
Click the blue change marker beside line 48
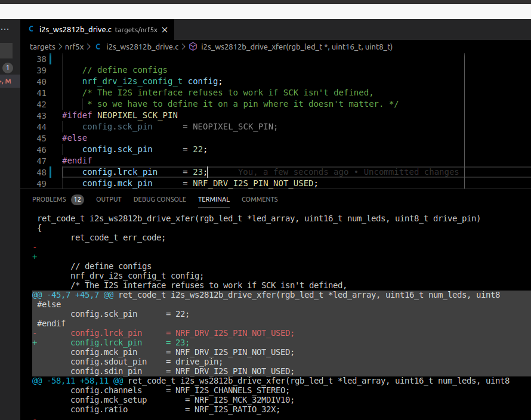click(51, 172)
